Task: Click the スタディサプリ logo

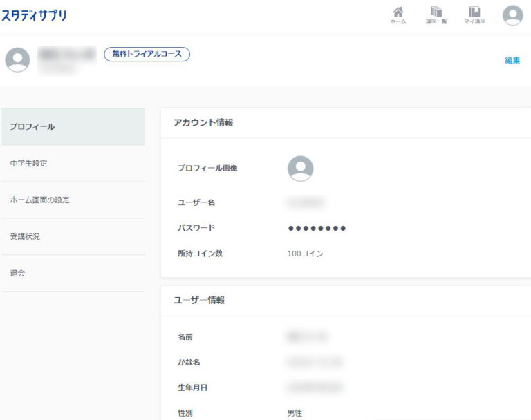Action: (x=34, y=15)
